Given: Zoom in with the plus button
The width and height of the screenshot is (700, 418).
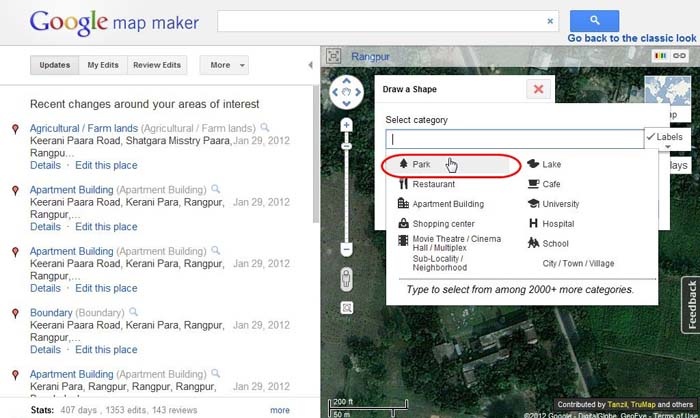Looking at the screenshot, I should 346,125.
